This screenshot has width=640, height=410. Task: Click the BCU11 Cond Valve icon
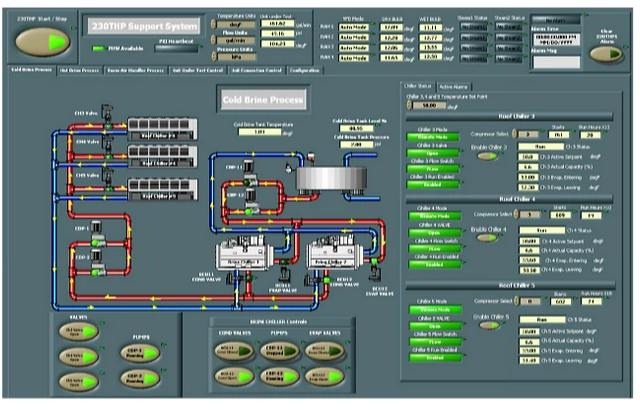pyautogui.click(x=238, y=279)
